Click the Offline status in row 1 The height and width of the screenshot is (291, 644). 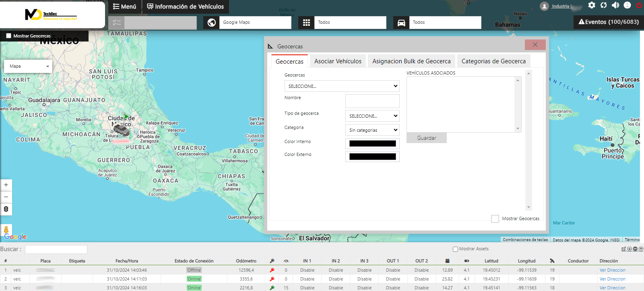194,270
